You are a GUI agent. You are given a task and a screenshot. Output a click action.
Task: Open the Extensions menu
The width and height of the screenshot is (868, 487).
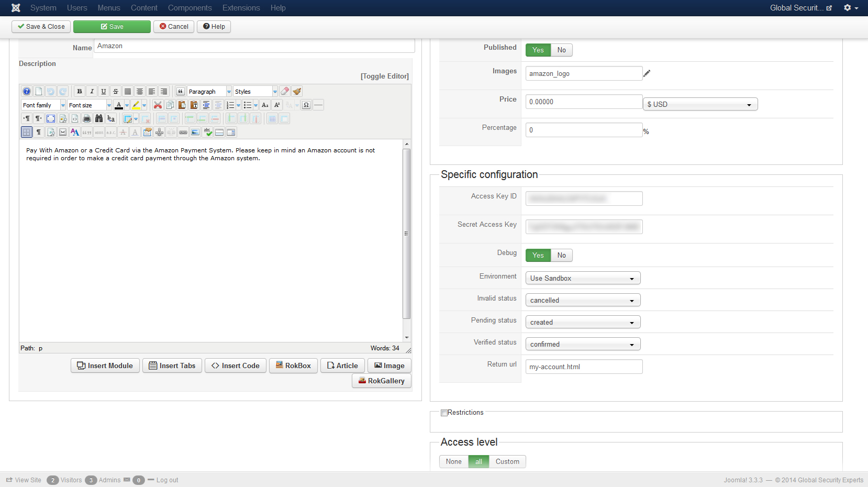(x=241, y=8)
